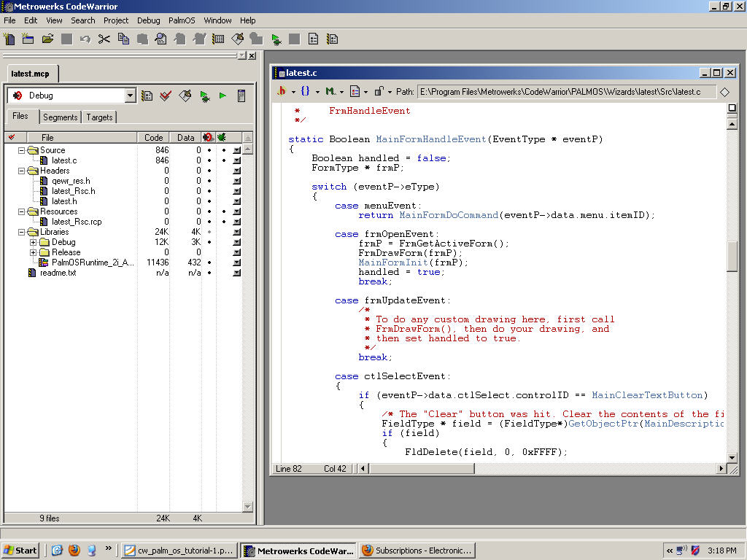
Task: Click the Copy toolbar icon
Action: tap(123, 39)
